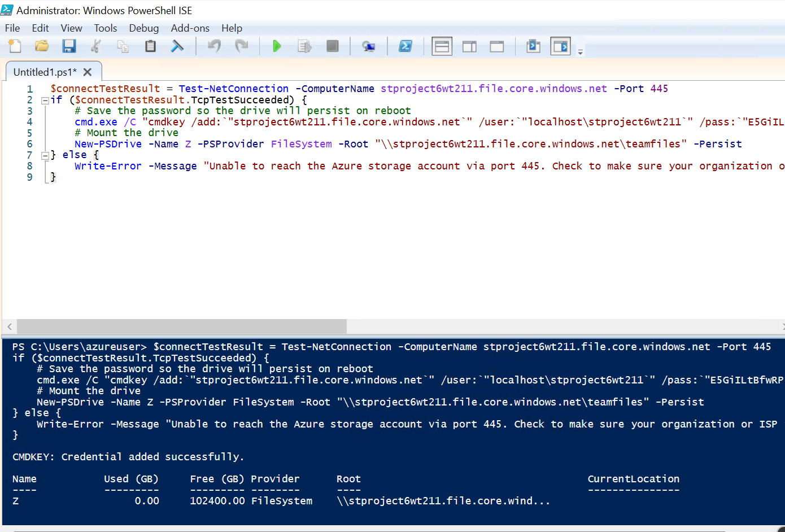Collapse the if block on line 2
Image resolution: width=785 pixels, height=532 pixels.
click(x=45, y=101)
